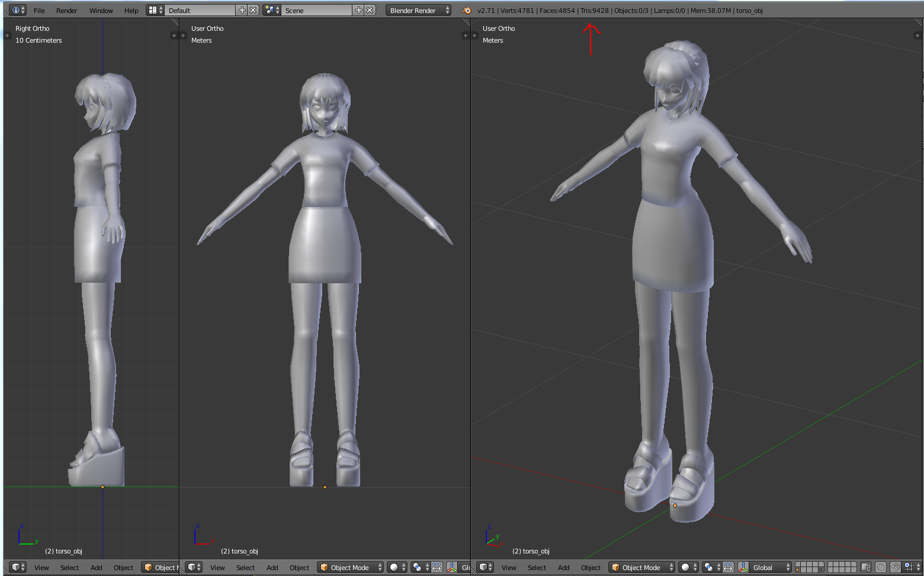Open Object menu in Right Ortho viewport
924x576 pixels.
(123, 568)
